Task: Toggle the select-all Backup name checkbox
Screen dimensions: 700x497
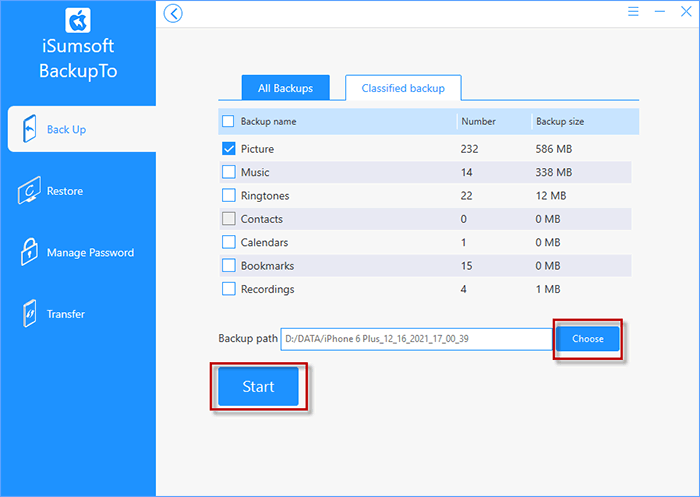Action: (x=228, y=121)
